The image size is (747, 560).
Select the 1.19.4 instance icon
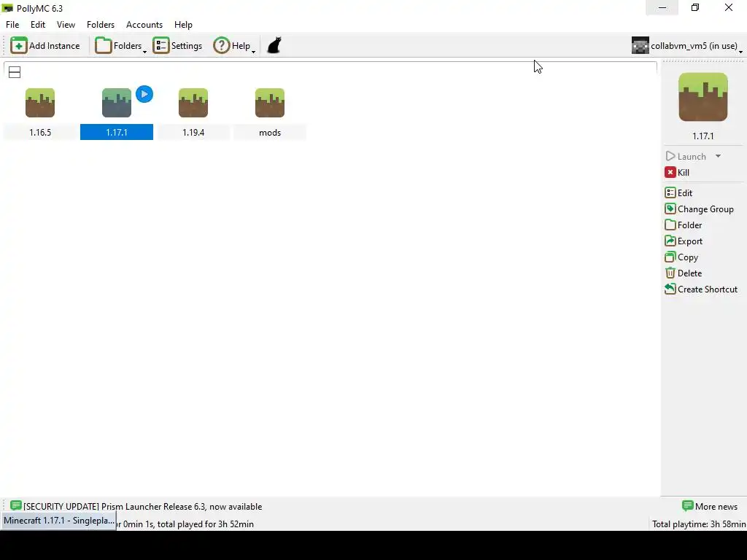(x=193, y=103)
